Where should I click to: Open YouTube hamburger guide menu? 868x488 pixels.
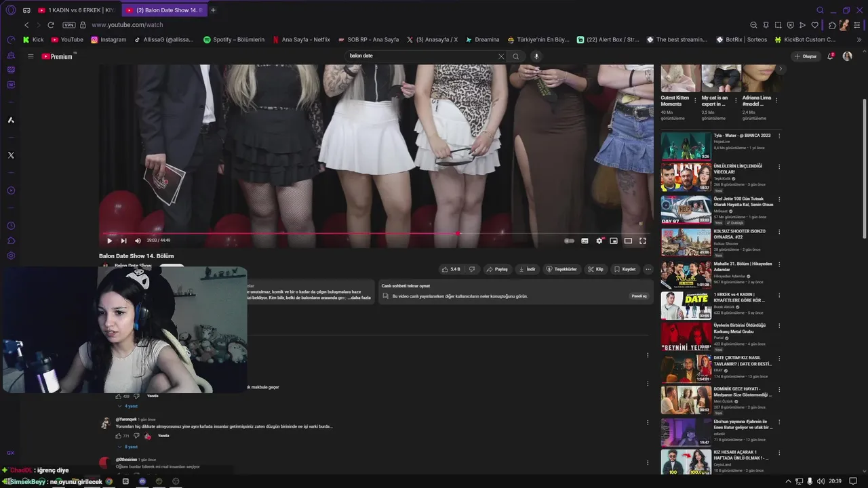click(x=31, y=56)
